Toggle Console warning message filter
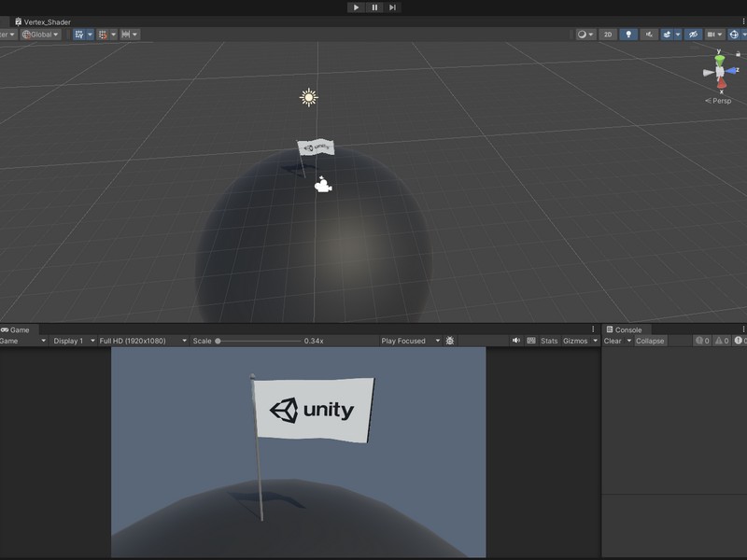 point(721,341)
